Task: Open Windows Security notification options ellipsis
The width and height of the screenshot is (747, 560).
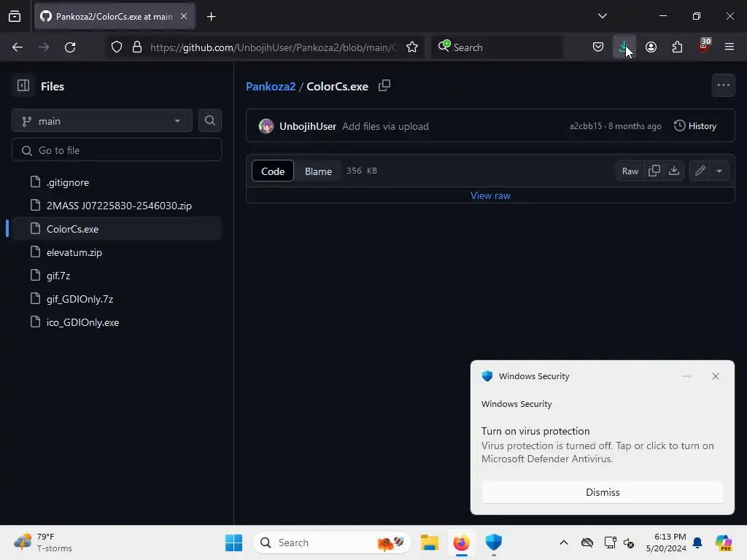Action: click(686, 376)
